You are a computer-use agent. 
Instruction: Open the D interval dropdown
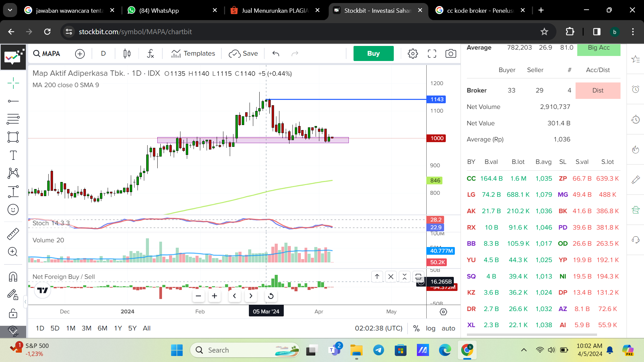click(x=103, y=54)
